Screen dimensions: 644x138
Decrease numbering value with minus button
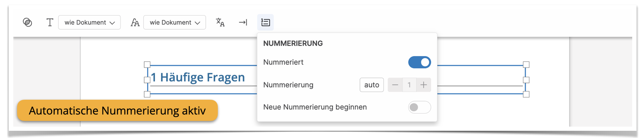pyautogui.click(x=395, y=85)
